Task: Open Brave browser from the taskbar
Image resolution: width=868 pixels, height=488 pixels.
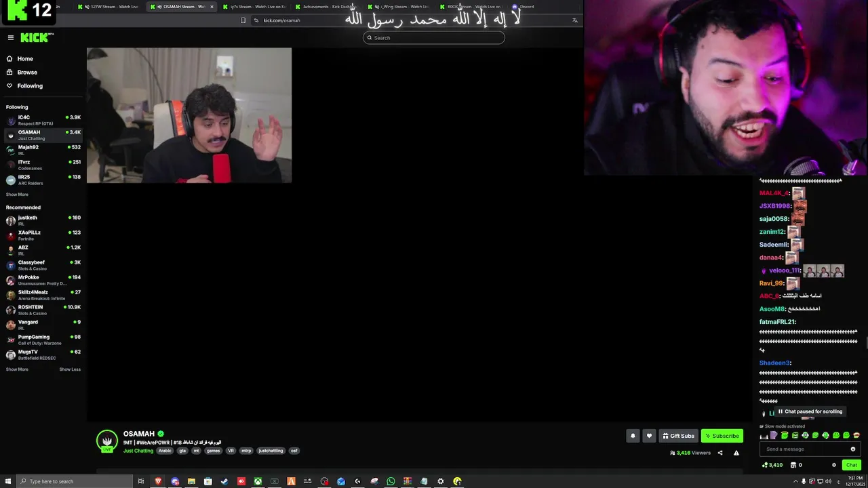Action: [159, 481]
